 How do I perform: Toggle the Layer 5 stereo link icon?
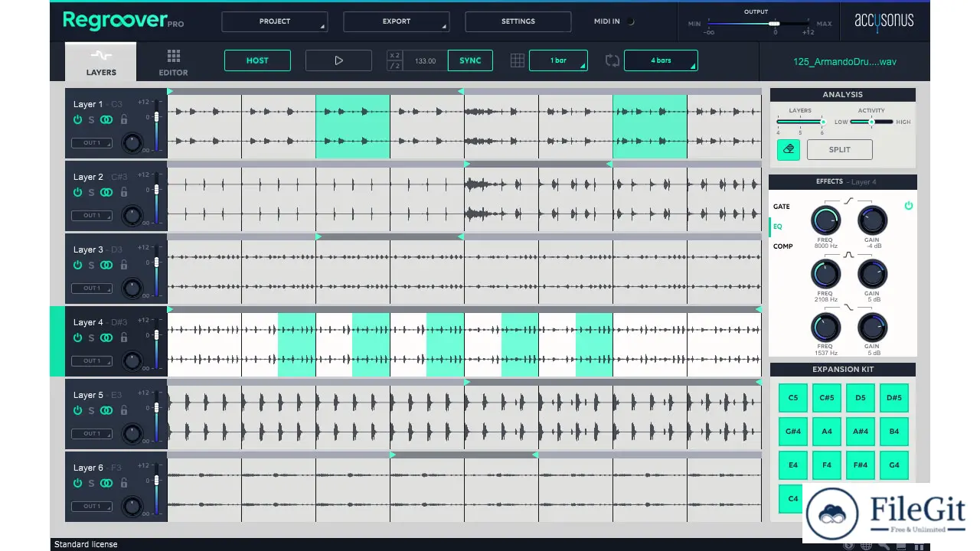point(106,410)
